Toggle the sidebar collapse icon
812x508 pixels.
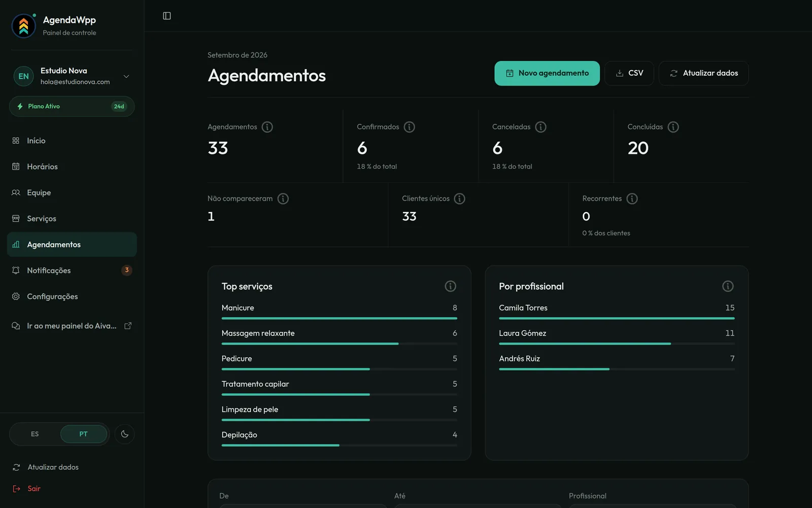pyautogui.click(x=166, y=16)
